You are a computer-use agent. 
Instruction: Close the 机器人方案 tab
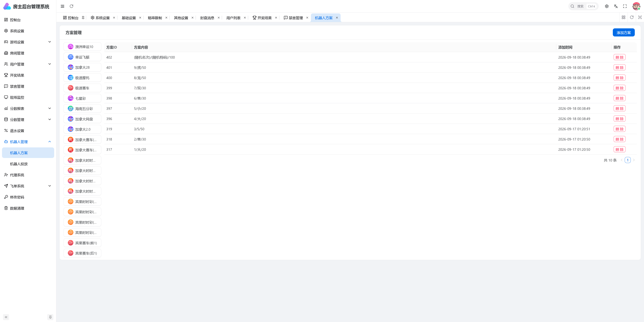click(x=337, y=18)
